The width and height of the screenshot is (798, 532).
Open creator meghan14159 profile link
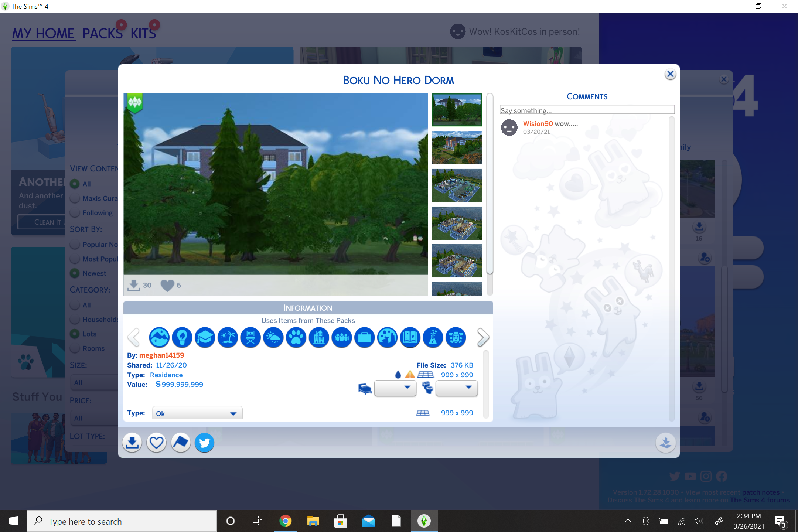(x=161, y=355)
